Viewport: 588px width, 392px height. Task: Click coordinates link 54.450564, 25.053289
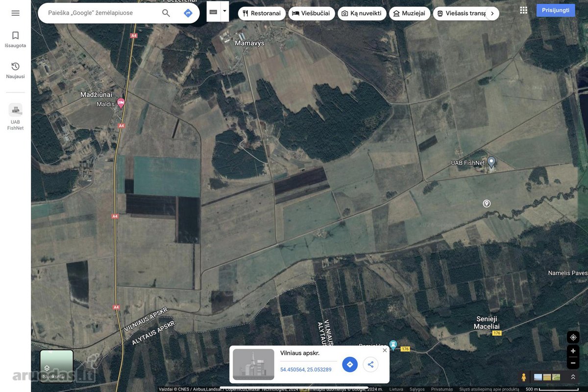click(x=306, y=369)
